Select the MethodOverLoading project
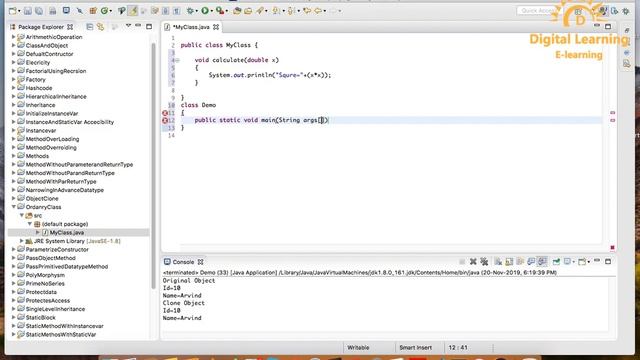640x360 pixels. coord(52,139)
